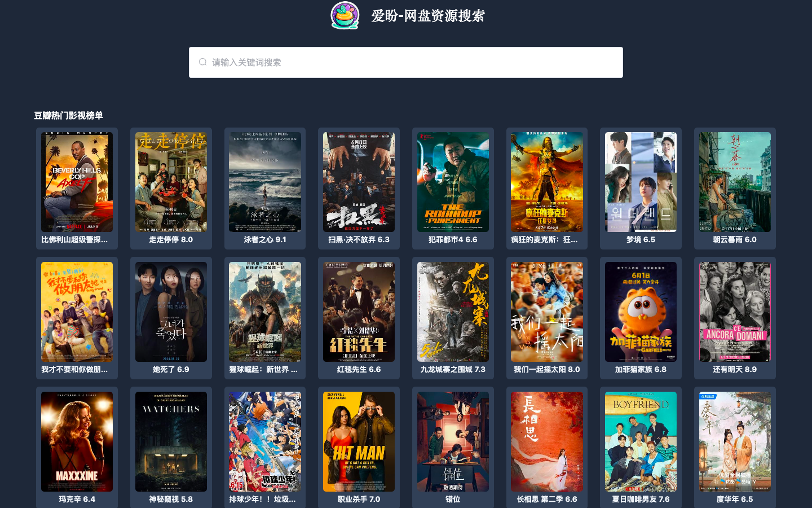The width and height of the screenshot is (812, 508).
Task: Click the title 梦境 6.5
Action: pyautogui.click(x=641, y=239)
